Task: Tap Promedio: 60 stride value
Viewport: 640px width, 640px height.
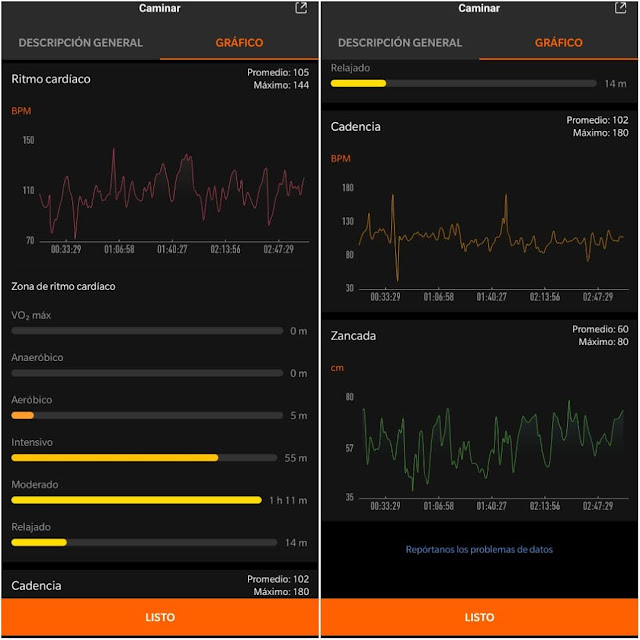Action: pos(600,329)
